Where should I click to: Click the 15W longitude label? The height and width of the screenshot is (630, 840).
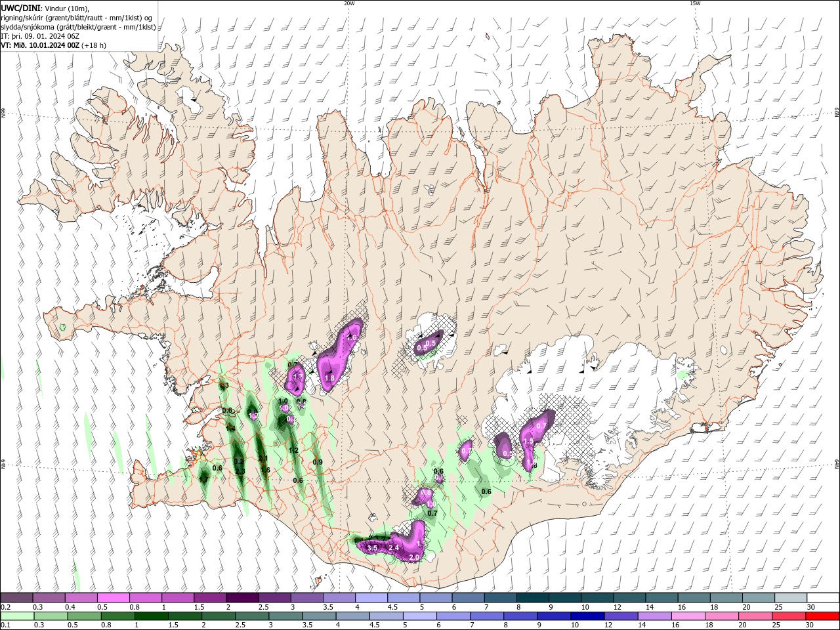pyautogui.click(x=695, y=3)
